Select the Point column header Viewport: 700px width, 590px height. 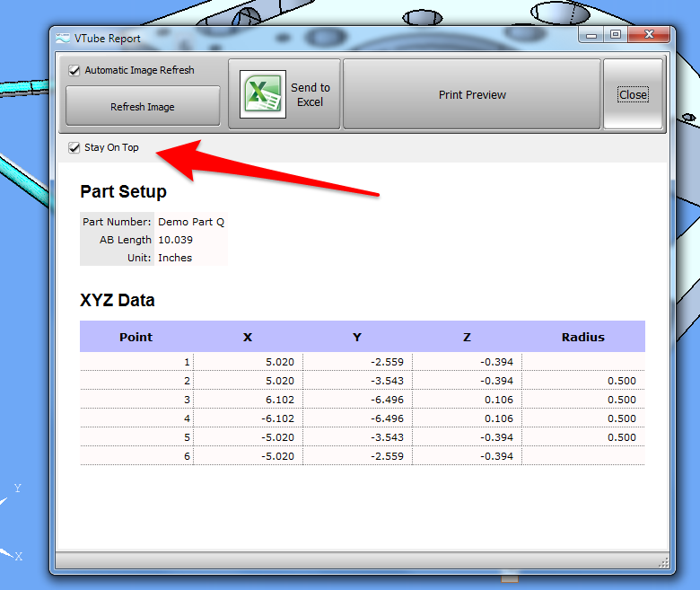click(x=136, y=337)
